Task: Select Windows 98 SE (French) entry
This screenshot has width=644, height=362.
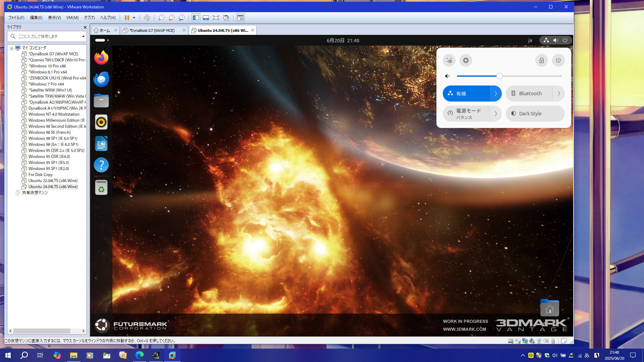Action: [49, 132]
